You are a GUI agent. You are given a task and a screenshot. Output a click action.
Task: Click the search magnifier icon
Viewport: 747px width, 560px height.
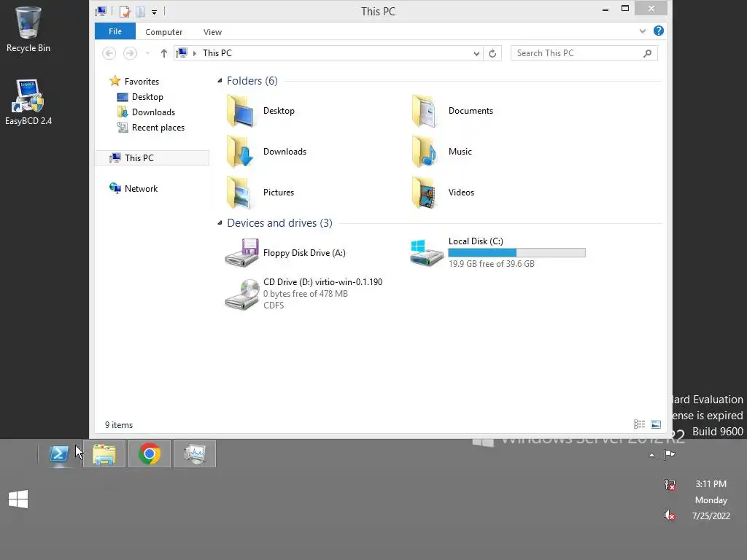pyautogui.click(x=648, y=53)
